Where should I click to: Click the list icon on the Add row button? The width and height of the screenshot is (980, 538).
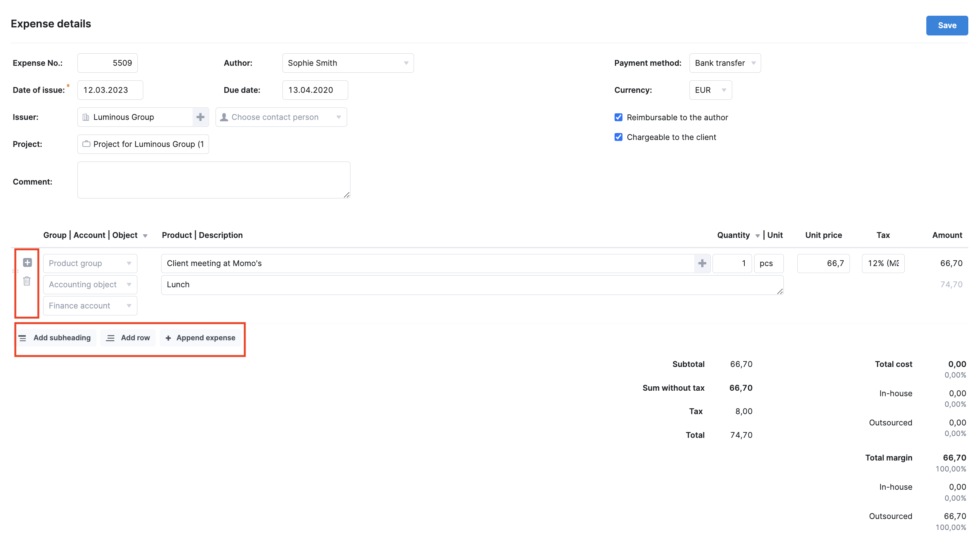point(110,337)
